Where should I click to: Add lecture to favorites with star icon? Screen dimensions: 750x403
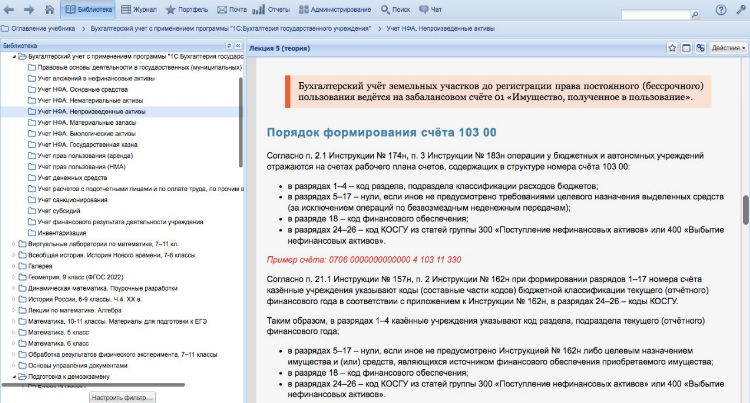click(x=672, y=48)
